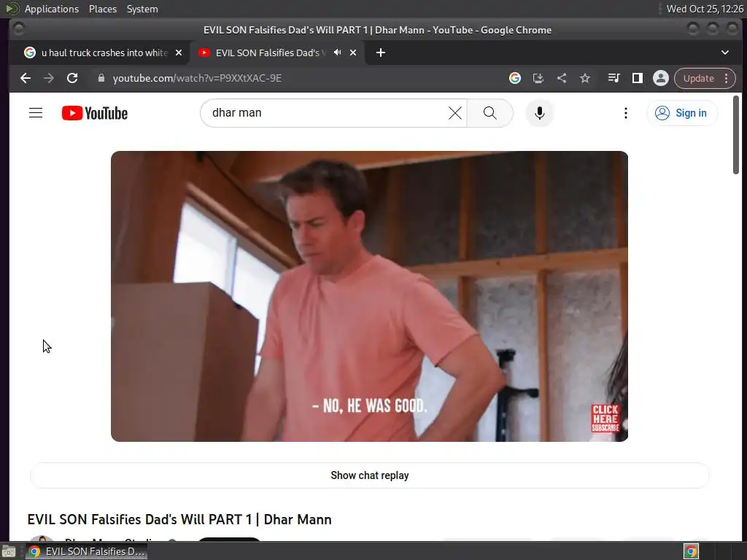The image size is (747, 560).
Task: Open the Chrome profile avatar
Action: pyautogui.click(x=661, y=78)
